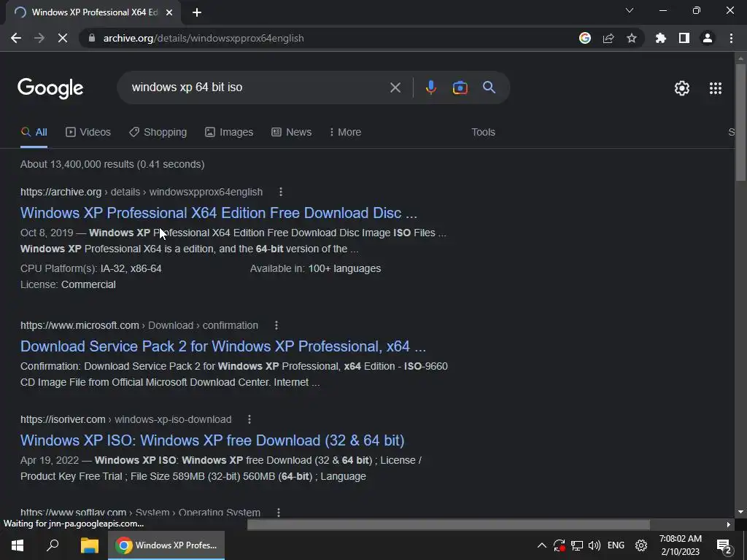Viewport: 747px width, 560px height.
Task: Click the Google icon in address bar
Action: 585,38
